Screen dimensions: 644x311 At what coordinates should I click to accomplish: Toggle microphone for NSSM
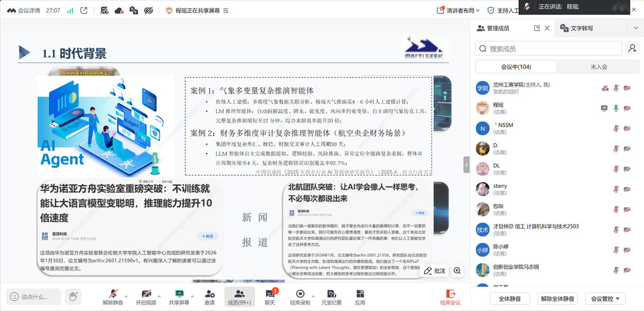[x=616, y=128]
